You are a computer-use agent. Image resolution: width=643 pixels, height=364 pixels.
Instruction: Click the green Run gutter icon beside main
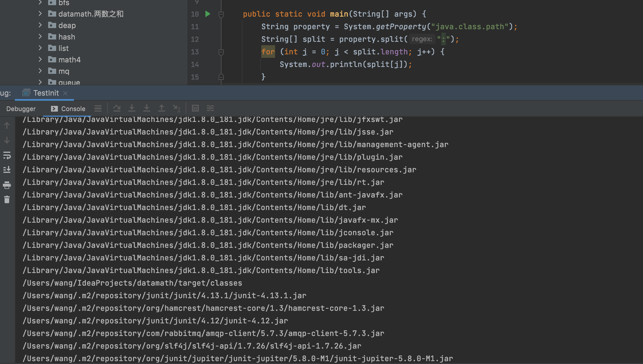pyautogui.click(x=208, y=14)
